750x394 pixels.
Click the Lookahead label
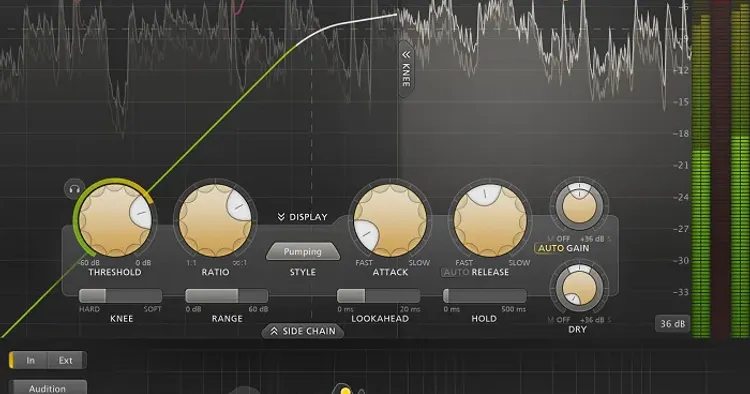click(380, 318)
